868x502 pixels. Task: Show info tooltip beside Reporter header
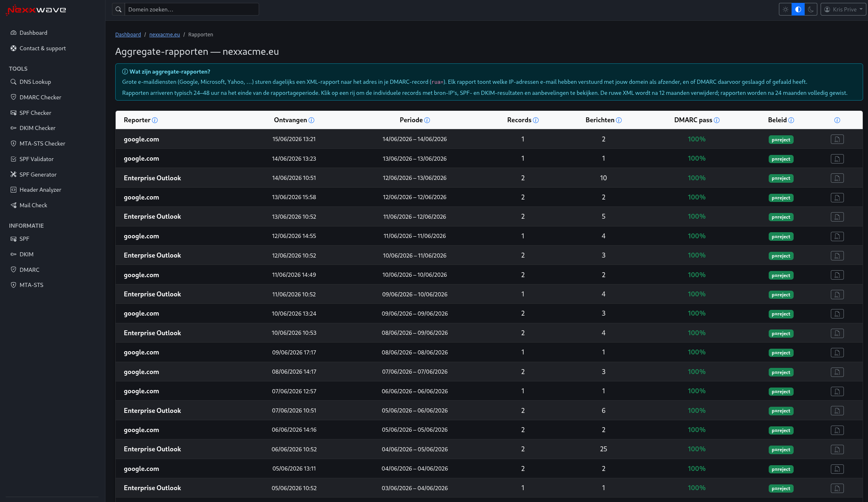tap(155, 120)
